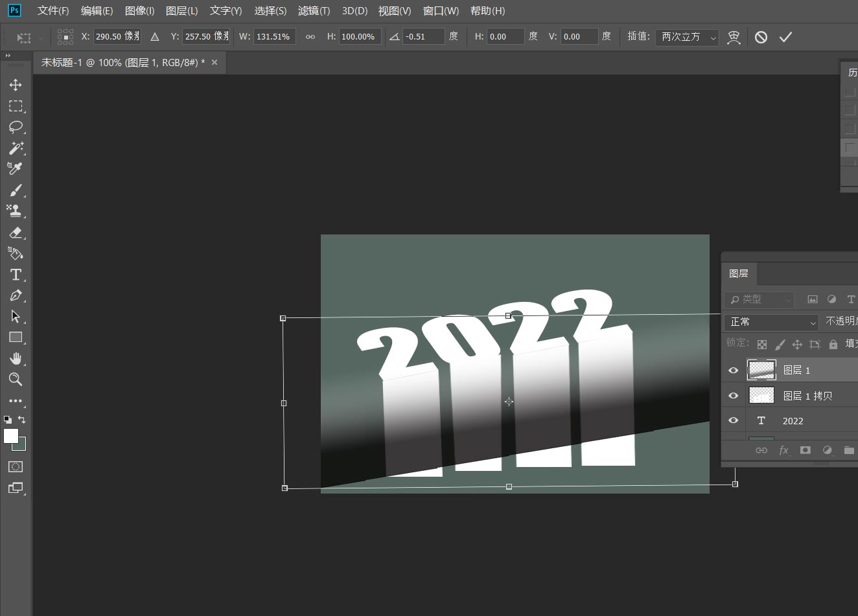Click the foreground color swatch
Screen dimensions: 858x616
click(x=10, y=436)
